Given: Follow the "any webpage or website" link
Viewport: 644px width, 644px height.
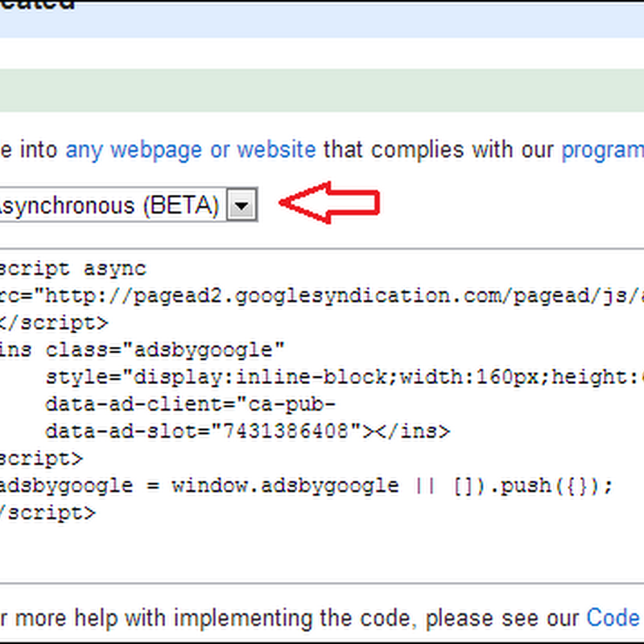Looking at the screenshot, I should point(191,151).
